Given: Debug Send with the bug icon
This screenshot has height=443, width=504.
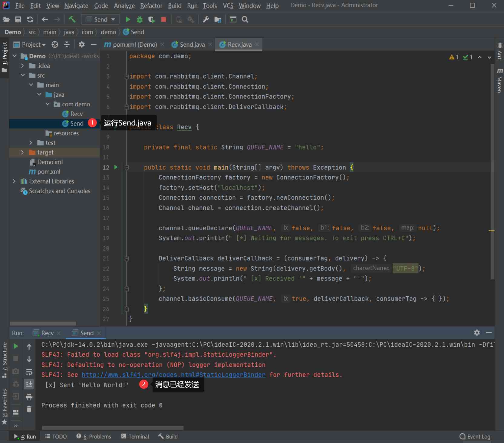Looking at the screenshot, I should coord(140,20).
